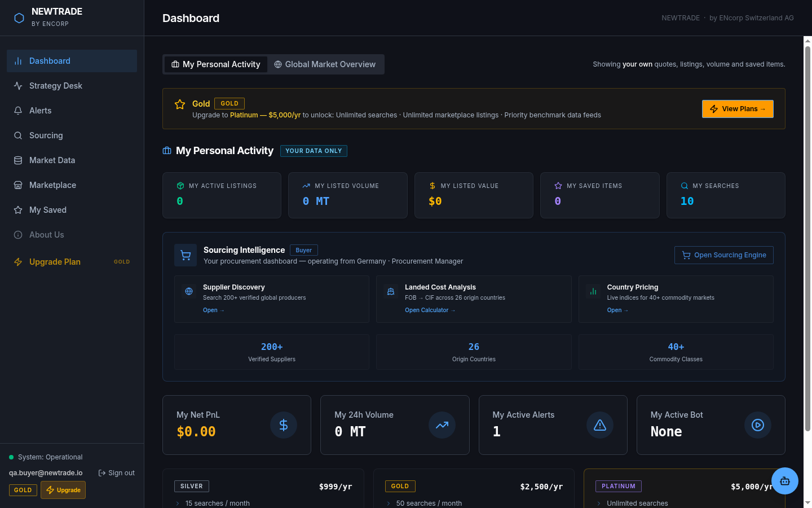
Task: Click the PLATINUM plan badge
Action: [619, 486]
